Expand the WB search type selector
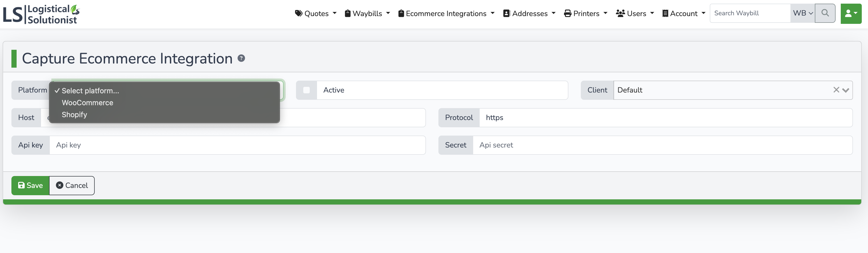The height and width of the screenshot is (253, 868). pos(802,13)
